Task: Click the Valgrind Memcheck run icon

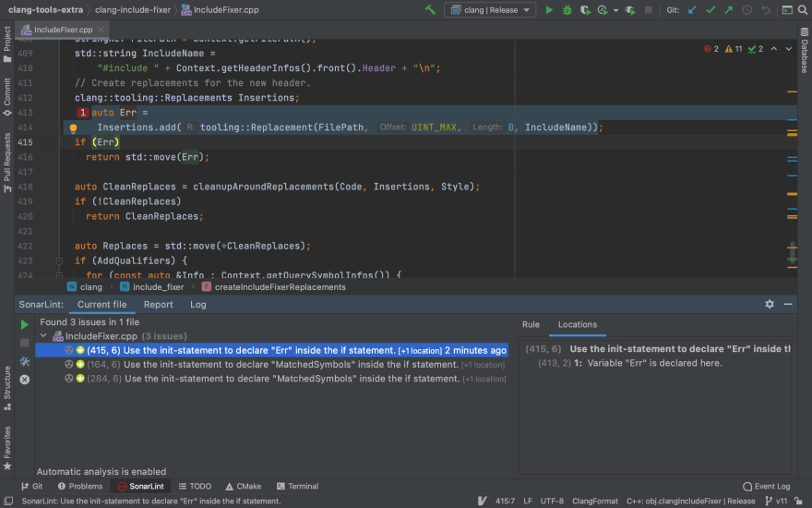Action: click(x=630, y=10)
